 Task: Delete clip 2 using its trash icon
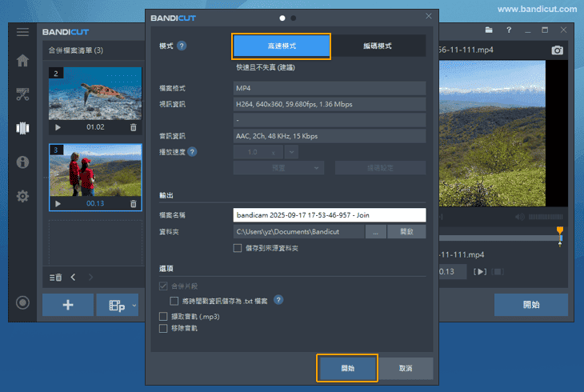pyautogui.click(x=134, y=127)
